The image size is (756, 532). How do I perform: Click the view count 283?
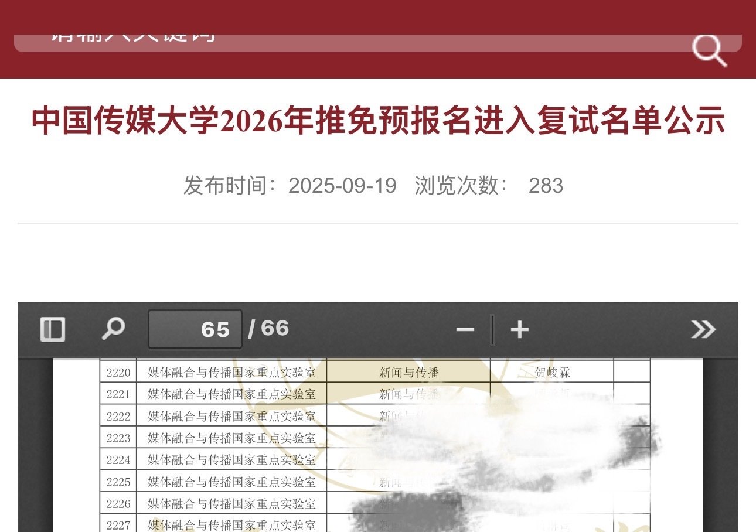(x=546, y=186)
